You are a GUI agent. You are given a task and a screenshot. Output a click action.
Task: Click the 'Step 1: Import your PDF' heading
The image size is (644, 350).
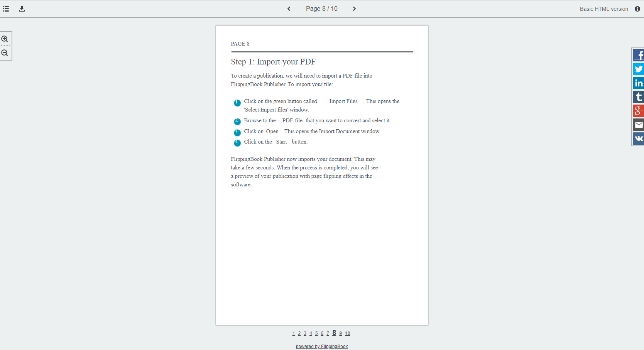(x=273, y=62)
